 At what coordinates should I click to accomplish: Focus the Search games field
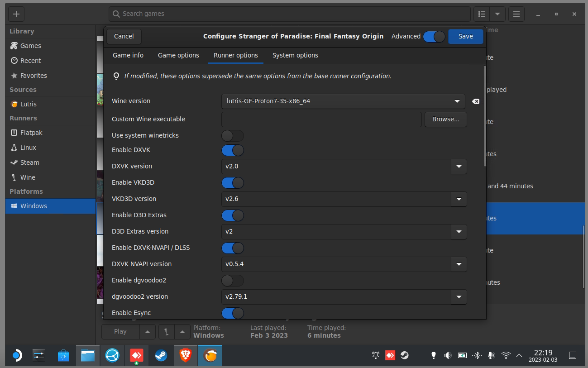(290, 14)
